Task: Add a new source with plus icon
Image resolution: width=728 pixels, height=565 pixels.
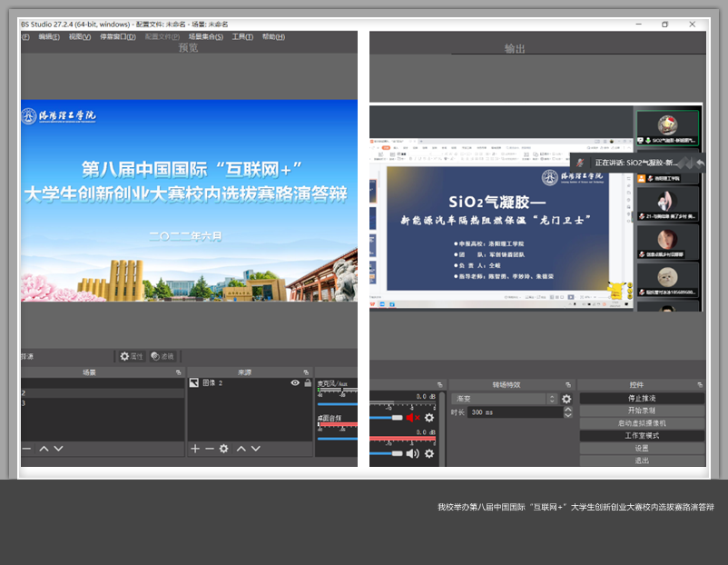Action: tap(195, 449)
